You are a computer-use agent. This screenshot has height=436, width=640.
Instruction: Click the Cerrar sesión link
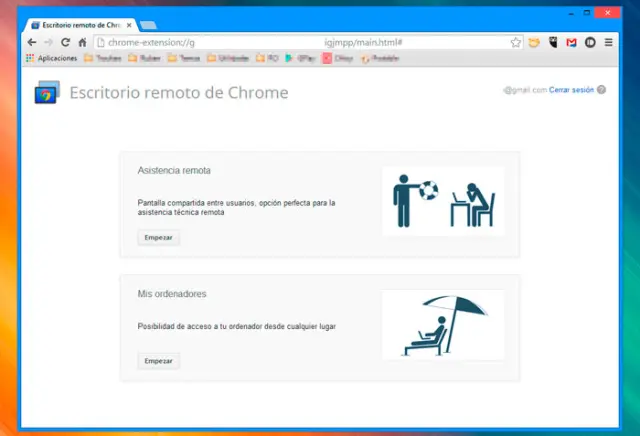pyautogui.click(x=571, y=90)
